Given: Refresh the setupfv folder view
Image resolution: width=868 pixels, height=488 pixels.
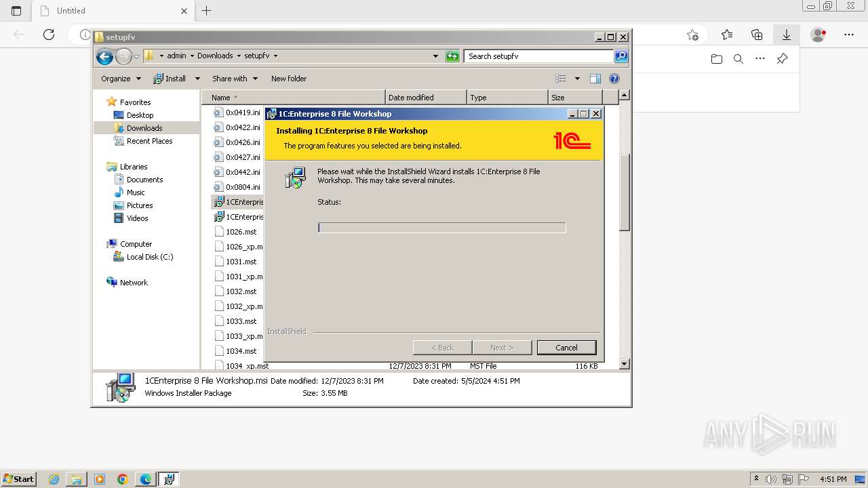Looking at the screenshot, I should pos(452,56).
